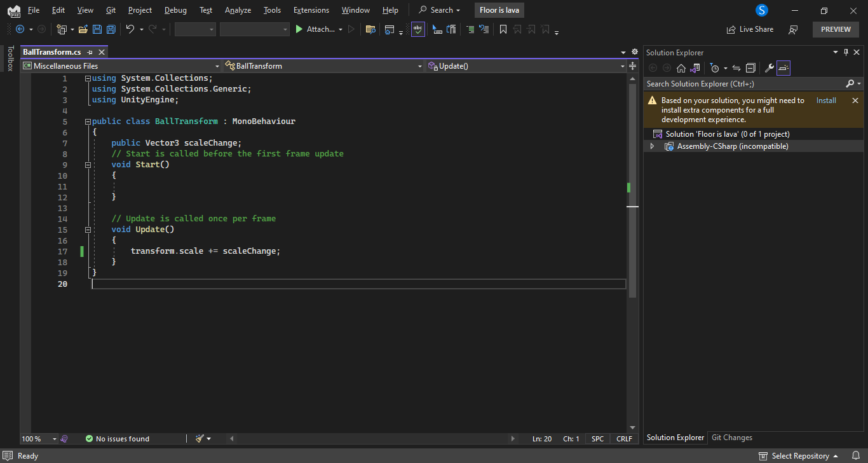Click the Home icon in Solution Explorer

[x=681, y=68]
